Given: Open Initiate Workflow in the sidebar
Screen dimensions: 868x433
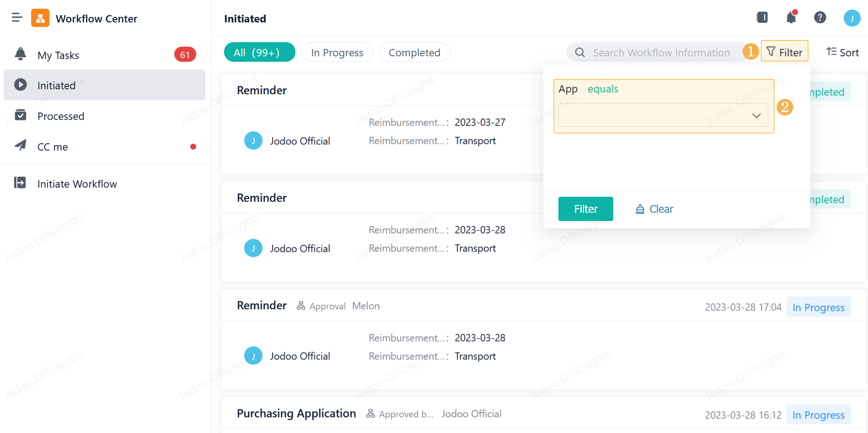Looking at the screenshot, I should (104, 184).
